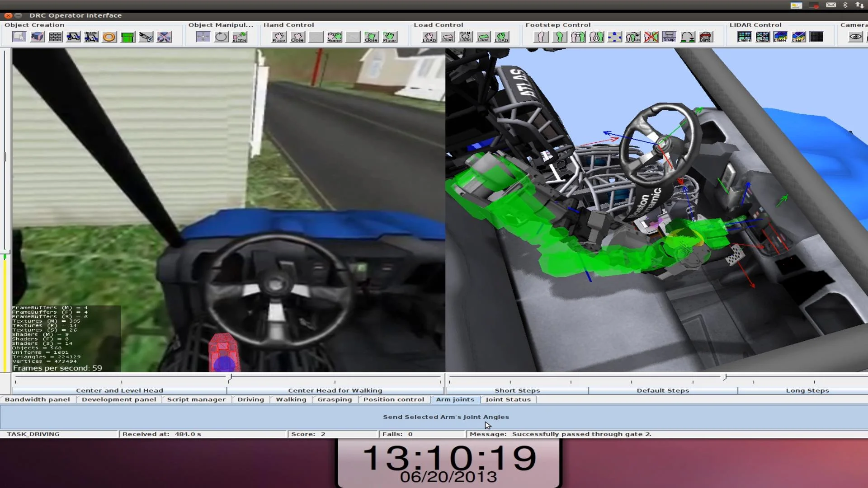The width and height of the screenshot is (868, 488).
Task: Click the Place hand icon in Hand Control
Action: 278,37
